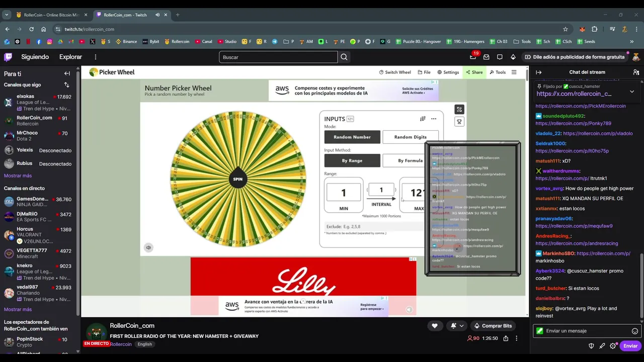Image resolution: width=644 pixels, height=362 pixels.
Task: Click the MIN range value field
Action: (x=344, y=193)
